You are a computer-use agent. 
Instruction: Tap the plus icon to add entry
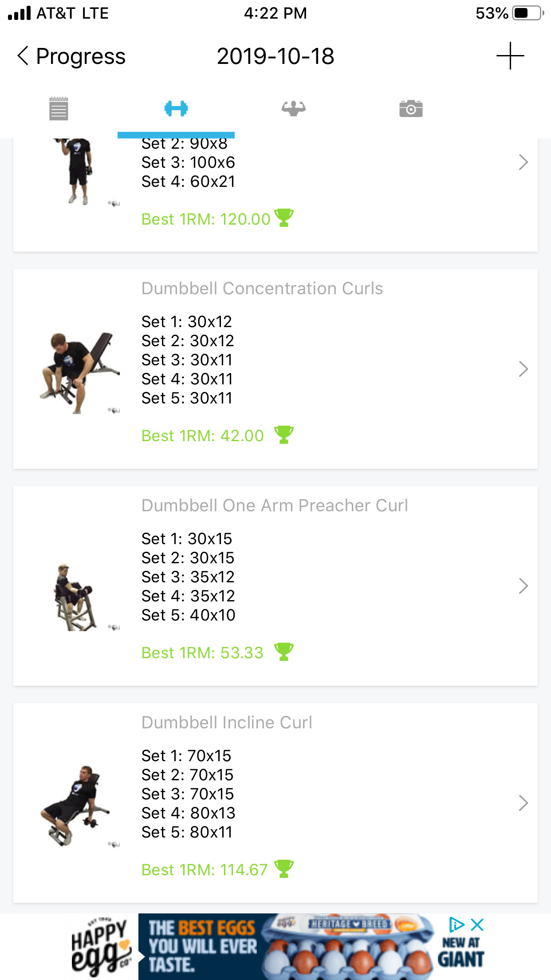510,56
